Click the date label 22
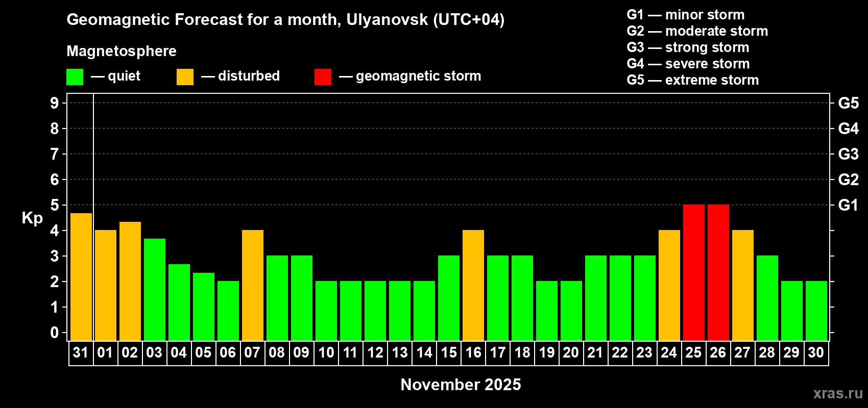The height and width of the screenshot is (408, 868). coord(620,353)
